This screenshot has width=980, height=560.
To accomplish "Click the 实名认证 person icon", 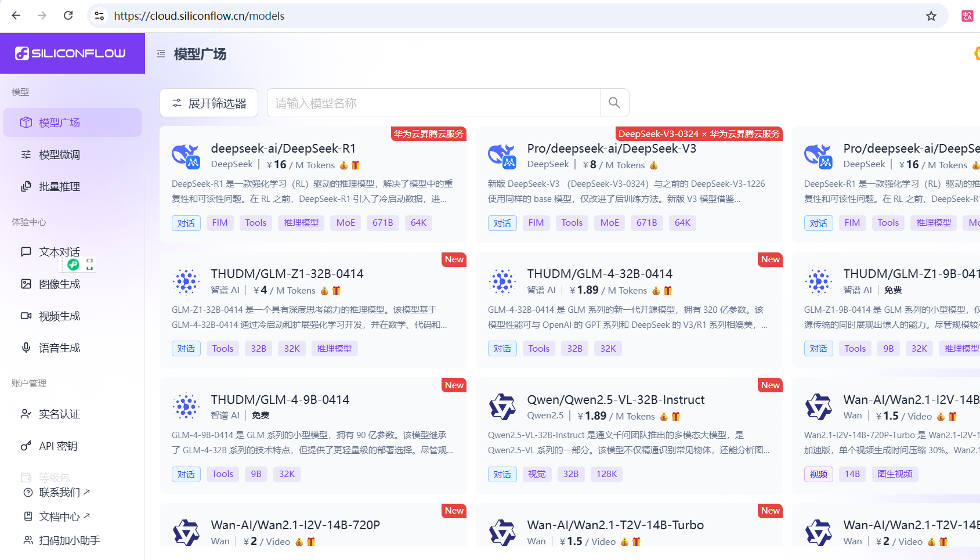I will pyautogui.click(x=26, y=414).
